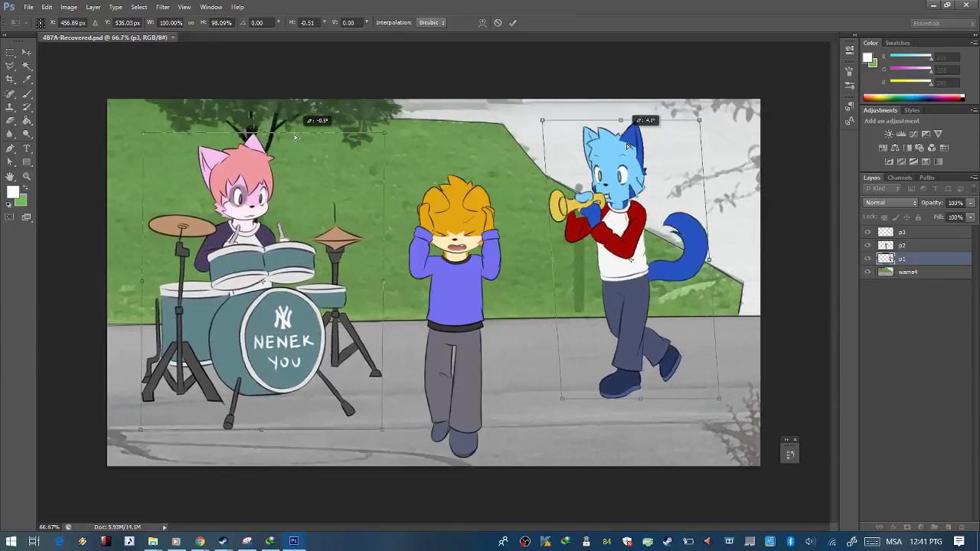Viewport: 980px width, 551px height.
Task: Open the Layers panel flyout menu
Action: pos(974,178)
